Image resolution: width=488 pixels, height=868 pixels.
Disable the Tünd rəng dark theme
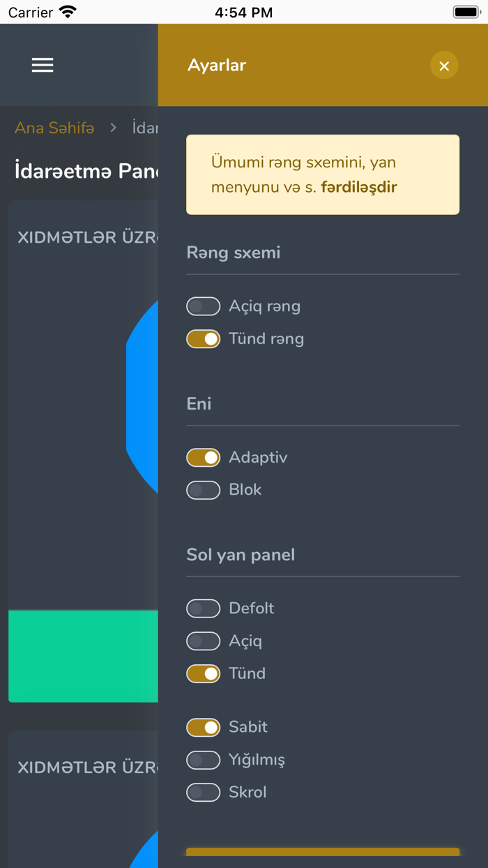(203, 338)
